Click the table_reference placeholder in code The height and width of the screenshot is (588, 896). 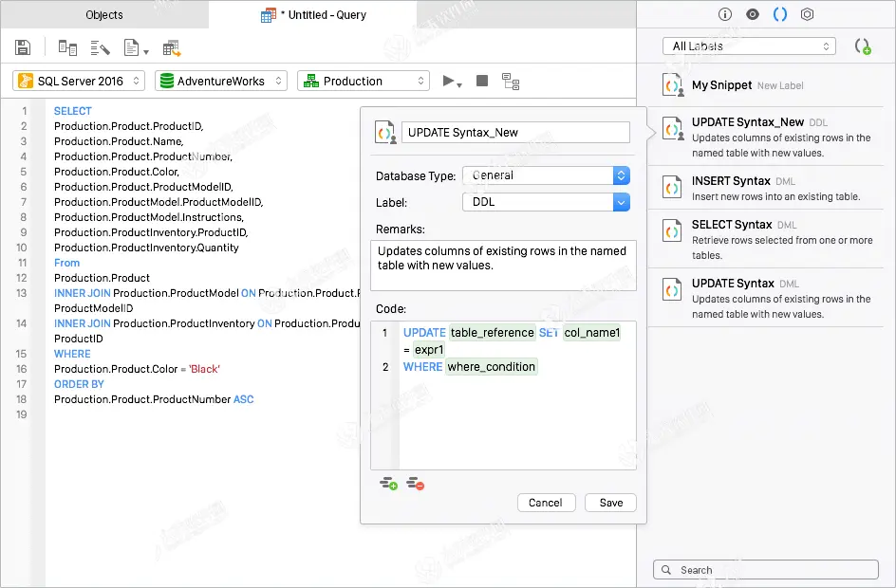(x=492, y=332)
